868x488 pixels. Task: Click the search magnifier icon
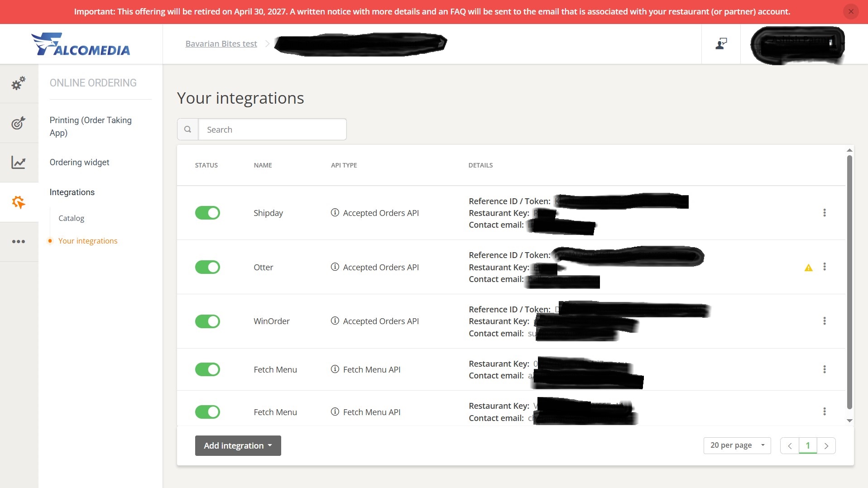tap(187, 129)
